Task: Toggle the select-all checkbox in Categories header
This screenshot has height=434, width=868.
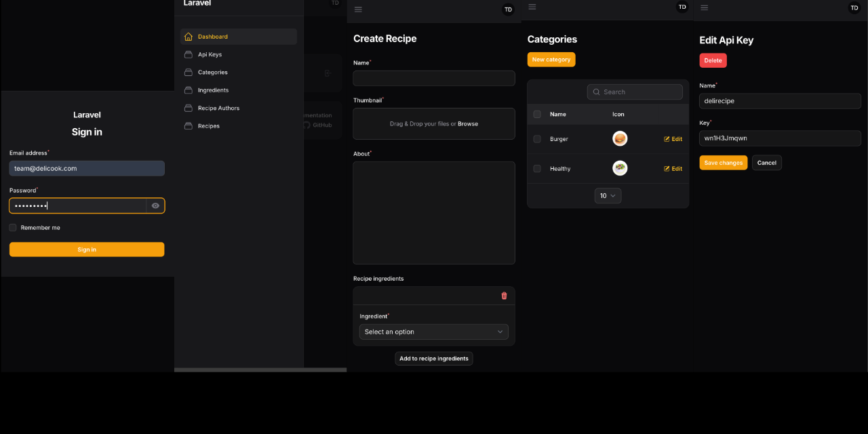Action: pos(537,114)
